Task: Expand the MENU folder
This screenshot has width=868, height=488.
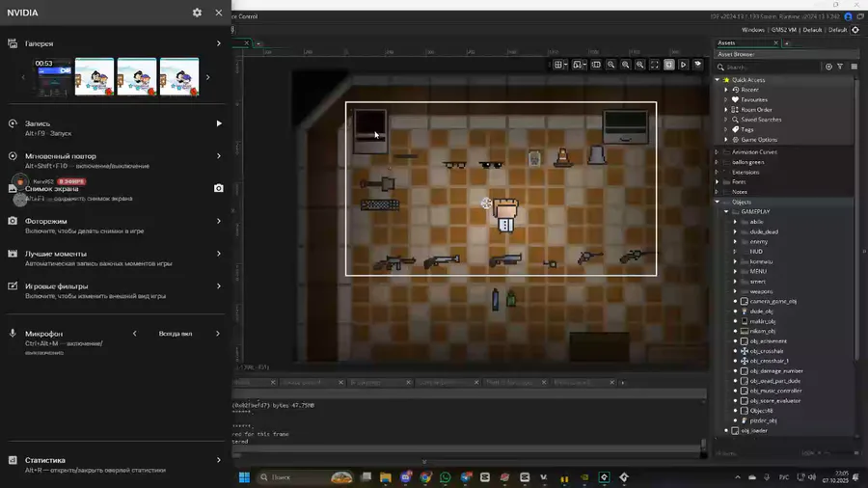Action: [x=735, y=272]
